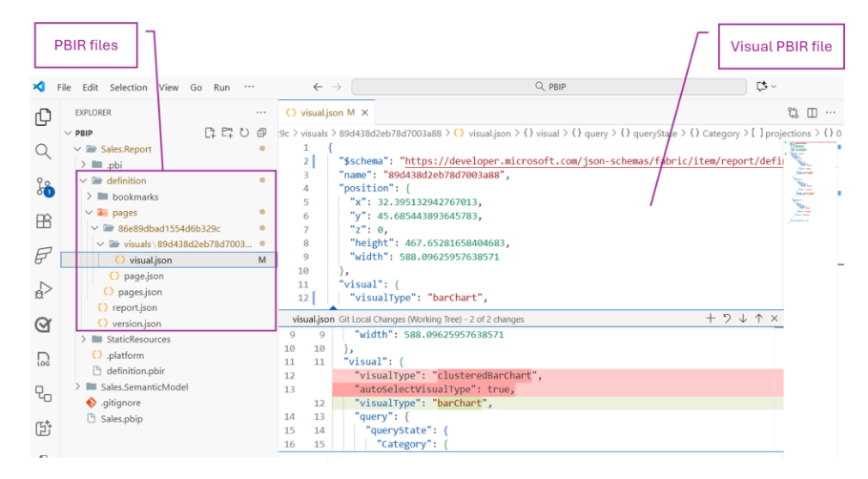
Task: Click the queryState breadcrumb segment
Action: [655, 134]
